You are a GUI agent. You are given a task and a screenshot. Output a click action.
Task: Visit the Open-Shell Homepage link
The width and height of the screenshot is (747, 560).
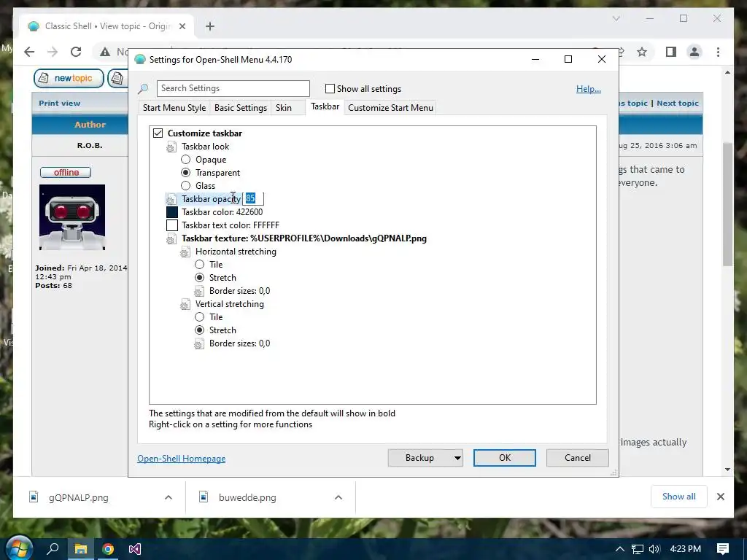[182, 459]
